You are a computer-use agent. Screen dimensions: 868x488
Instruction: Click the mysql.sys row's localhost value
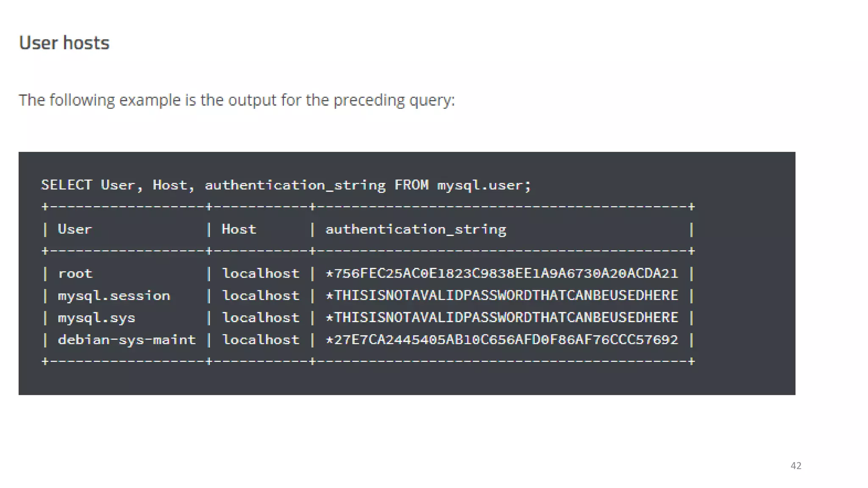pos(261,318)
